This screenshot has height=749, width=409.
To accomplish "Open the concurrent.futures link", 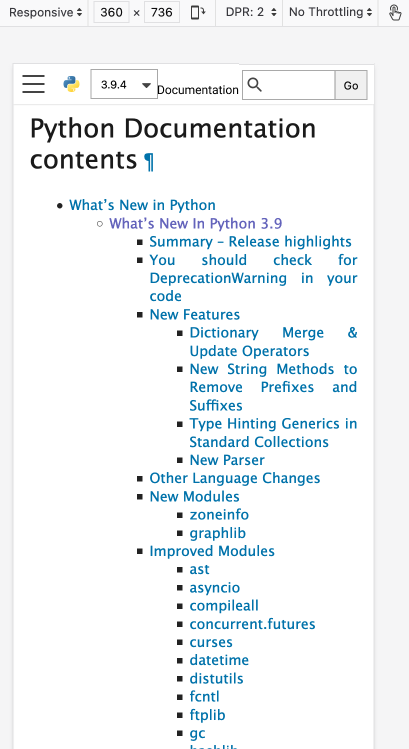I will click(x=252, y=624).
